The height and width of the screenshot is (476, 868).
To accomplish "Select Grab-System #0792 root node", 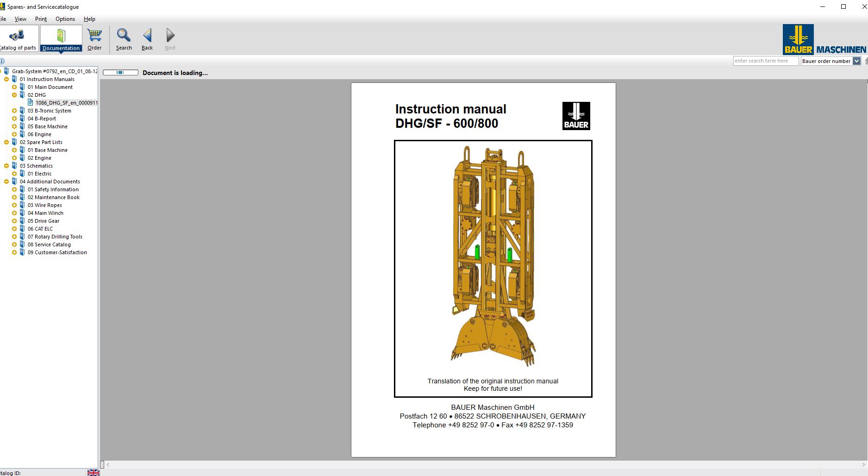I will 55,71.
